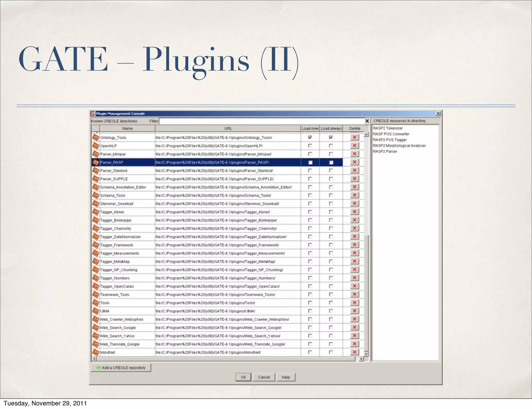Uncheck Load always for Ontology_Tools
The image size is (532, 409).
(x=331, y=138)
